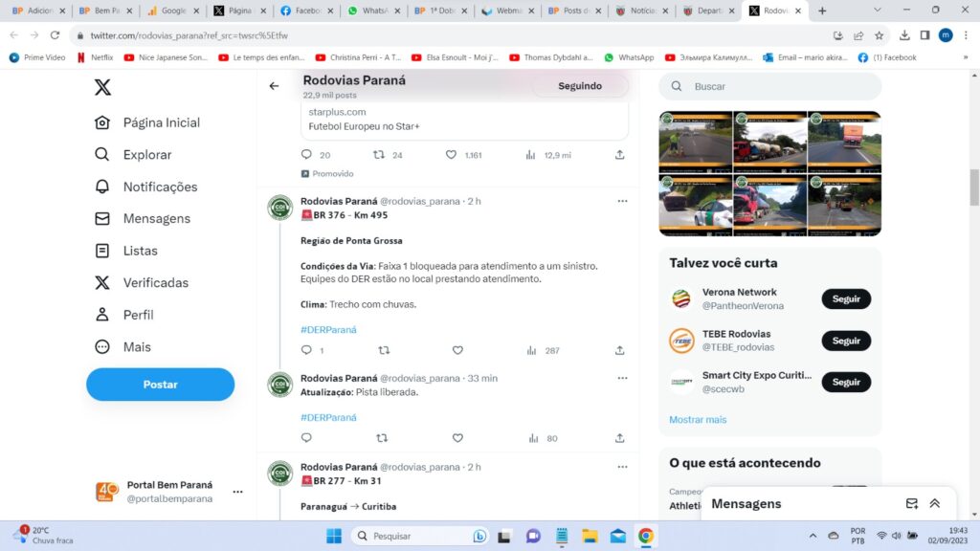Like the Pista liberada update post

457,438
